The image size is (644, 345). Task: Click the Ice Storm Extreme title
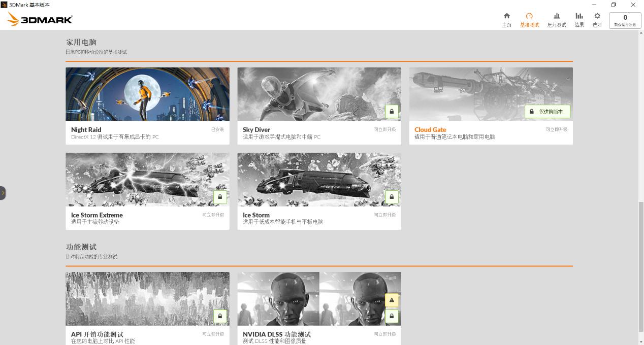(x=97, y=215)
